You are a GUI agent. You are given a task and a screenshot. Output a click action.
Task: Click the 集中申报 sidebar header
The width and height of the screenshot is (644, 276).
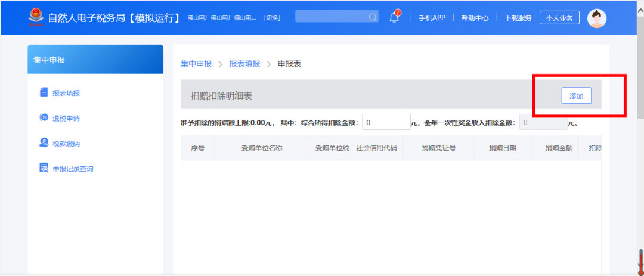point(95,60)
